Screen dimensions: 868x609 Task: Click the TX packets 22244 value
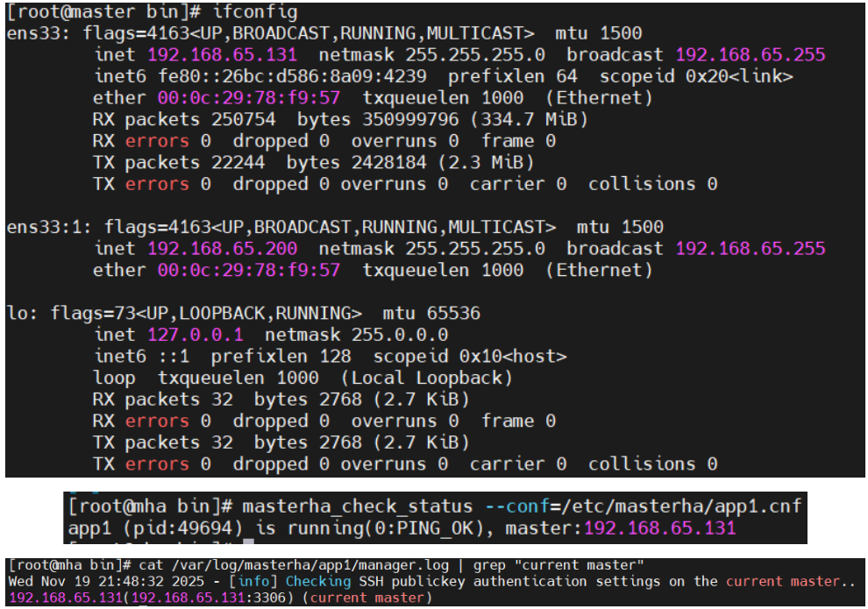(238, 163)
